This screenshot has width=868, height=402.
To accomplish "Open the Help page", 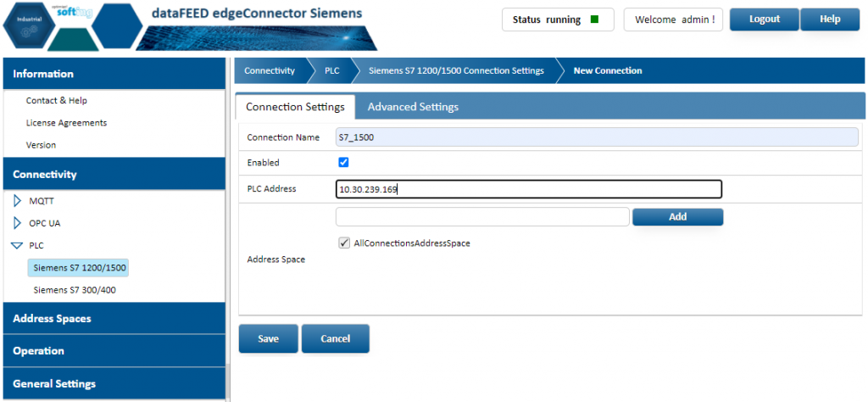I will (x=830, y=20).
